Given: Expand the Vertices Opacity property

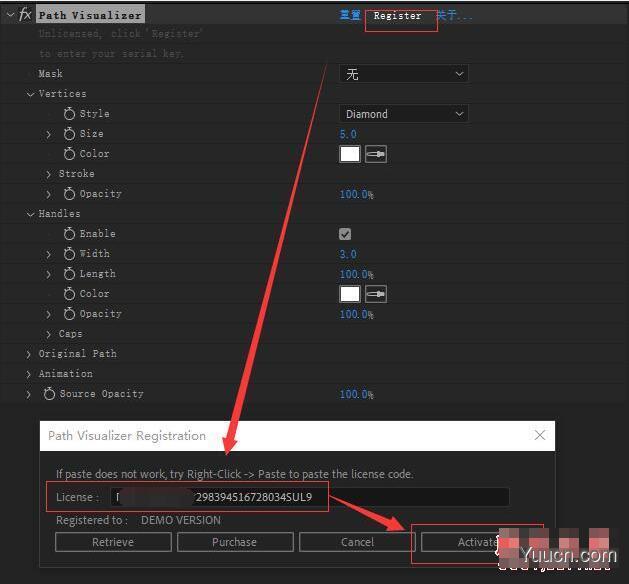Looking at the screenshot, I should 49,194.
